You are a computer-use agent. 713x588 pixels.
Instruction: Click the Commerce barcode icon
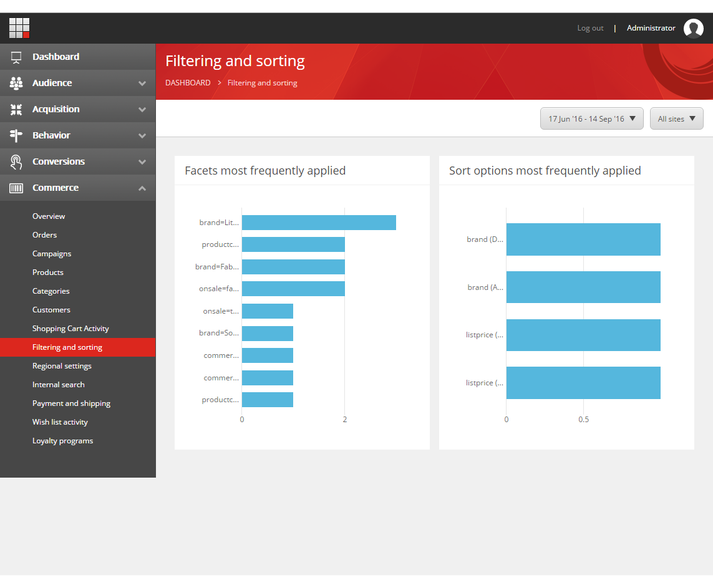(x=16, y=188)
